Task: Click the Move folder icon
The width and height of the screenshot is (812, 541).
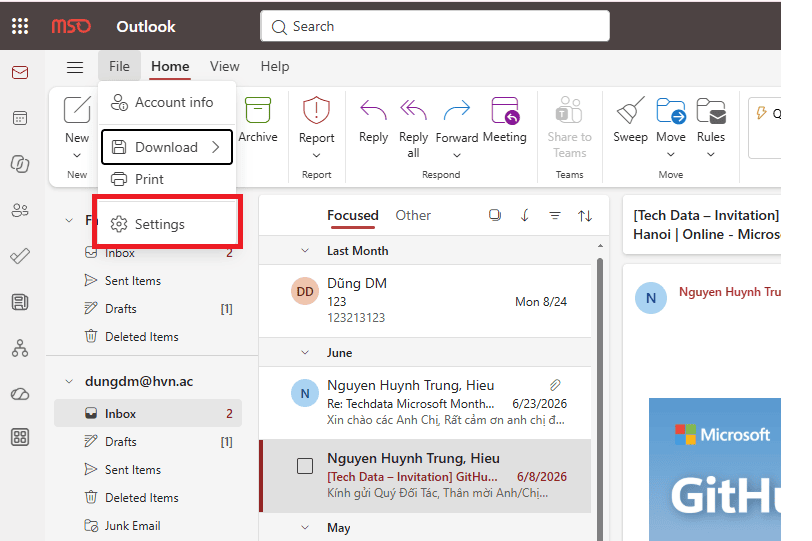Action: point(671,110)
